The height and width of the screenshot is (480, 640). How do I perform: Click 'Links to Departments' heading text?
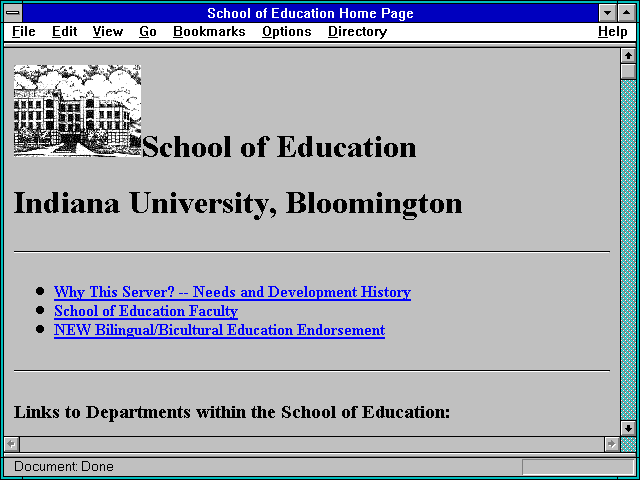tap(231, 412)
